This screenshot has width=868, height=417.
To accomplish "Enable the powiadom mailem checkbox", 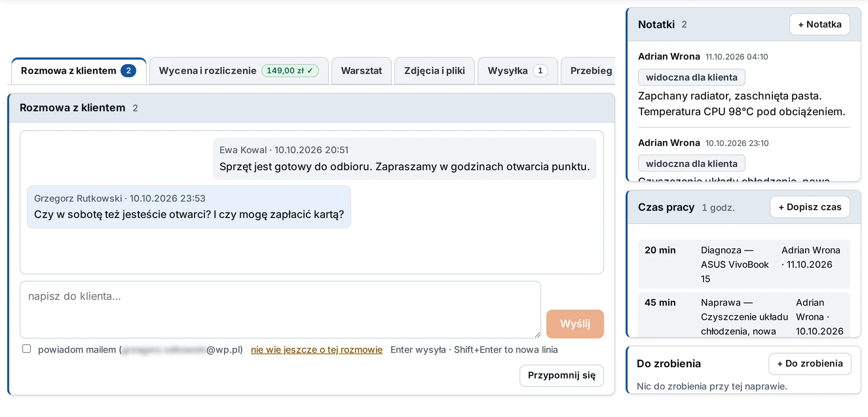I will pos(27,349).
